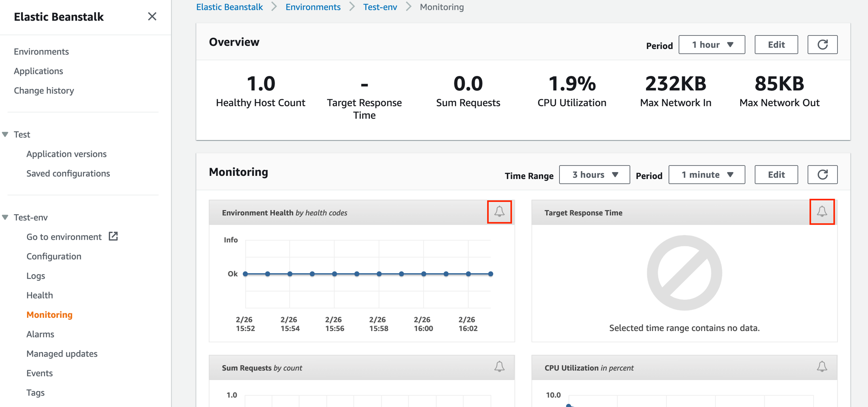Open Alarms page

point(40,334)
